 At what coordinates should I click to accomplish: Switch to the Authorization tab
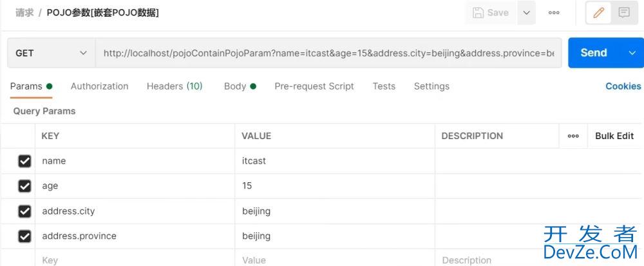click(x=99, y=86)
